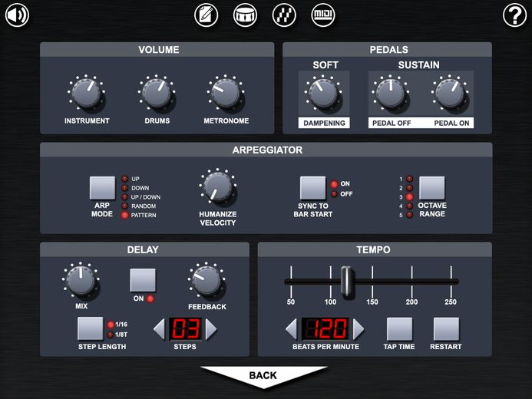
Task: Open the notepad edit icon
Action: coord(207,15)
